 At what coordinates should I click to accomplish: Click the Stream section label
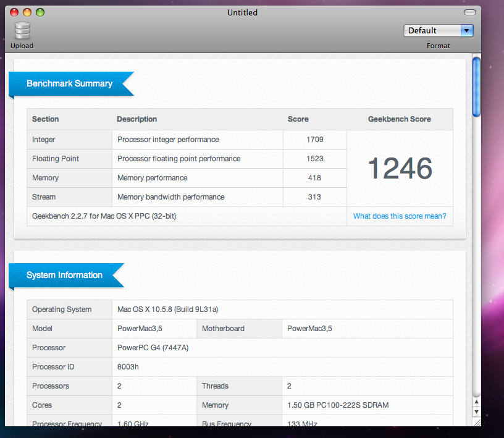point(44,197)
